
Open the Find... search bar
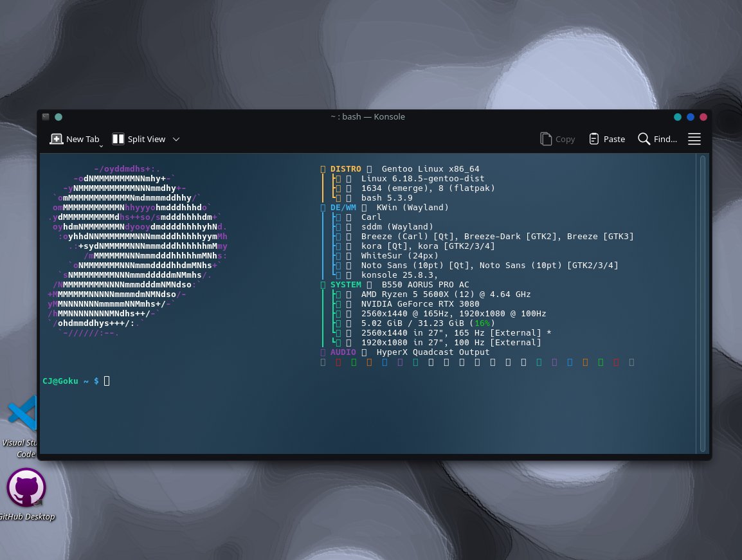point(657,139)
